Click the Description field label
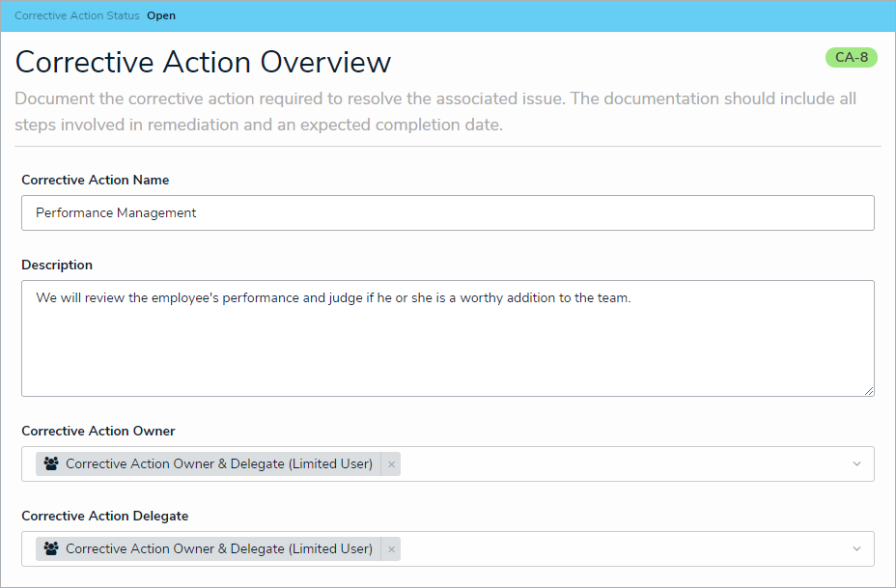 tap(57, 265)
